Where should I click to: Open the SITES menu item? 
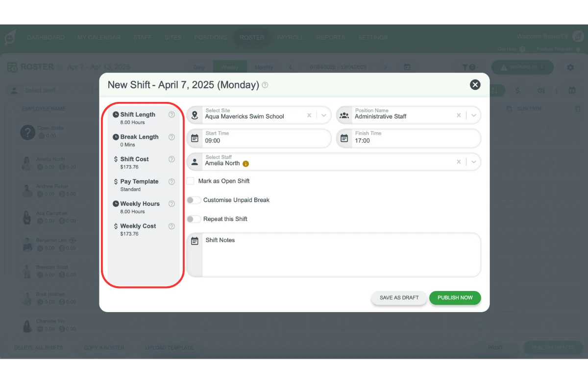pos(173,37)
